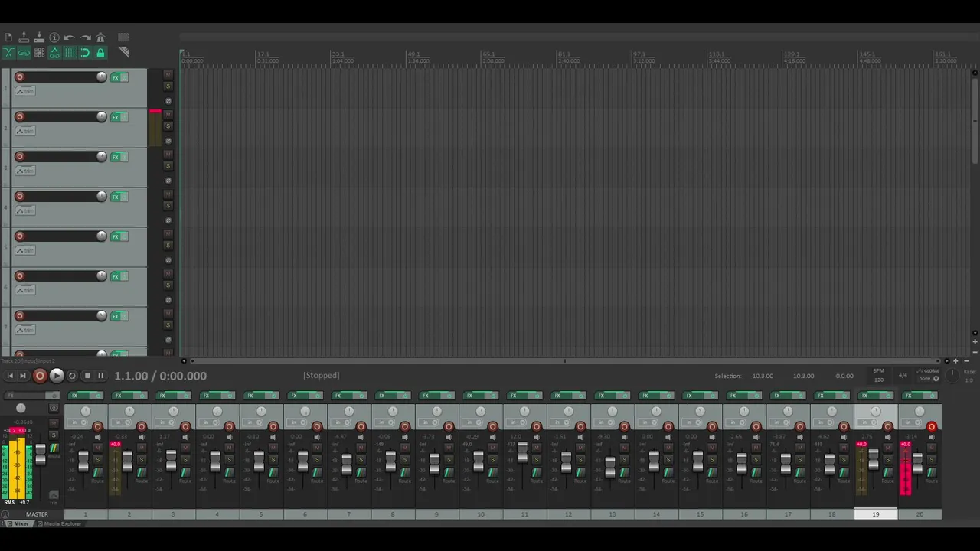The width and height of the screenshot is (980, 551).
Task: Click the New Project toolbar icon
Action: click(8, 37)
